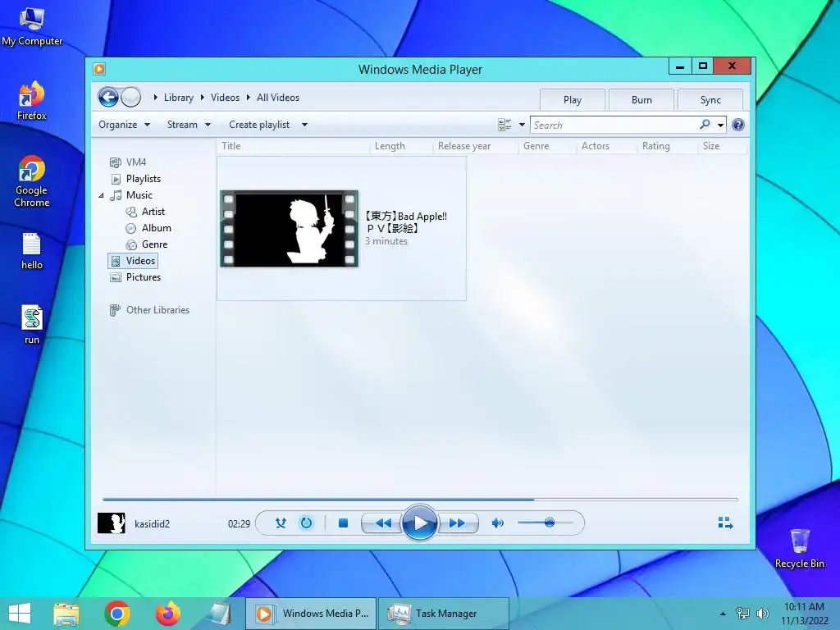
Task: Click the Windows Media Player title icon
Action: 99,69
